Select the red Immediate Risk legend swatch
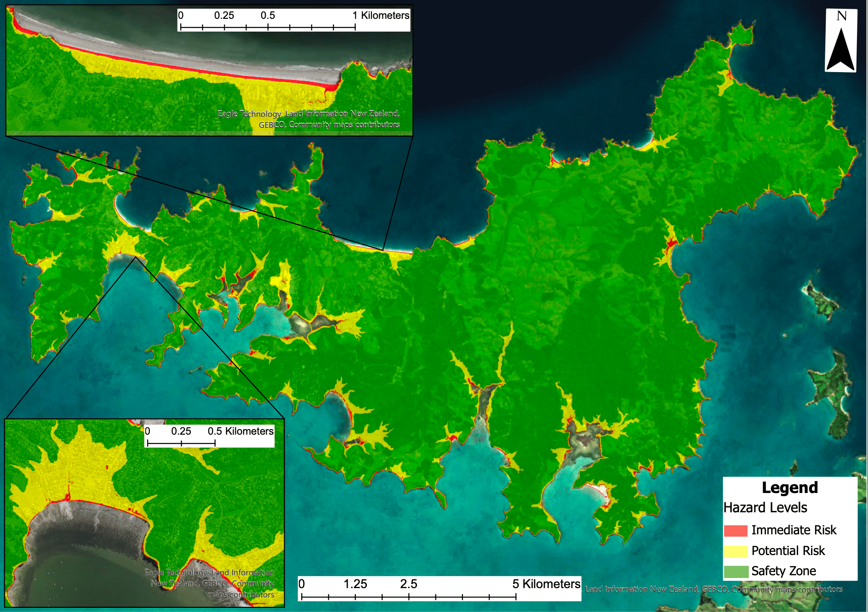 click(x=736, y=531)
